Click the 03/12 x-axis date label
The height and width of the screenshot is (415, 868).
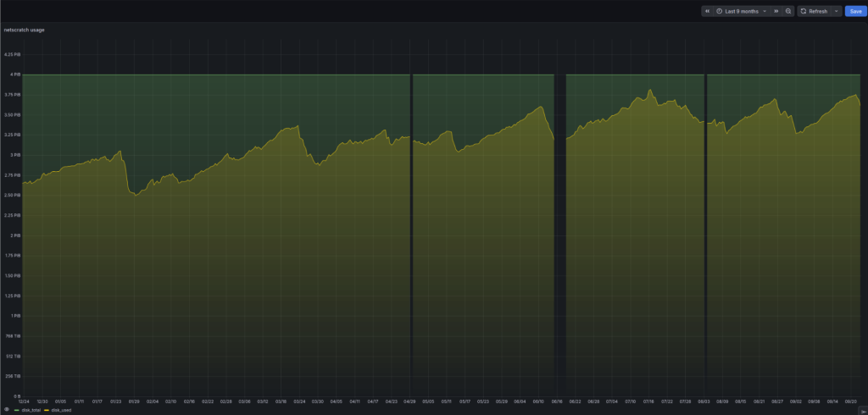tap(263, 401)
